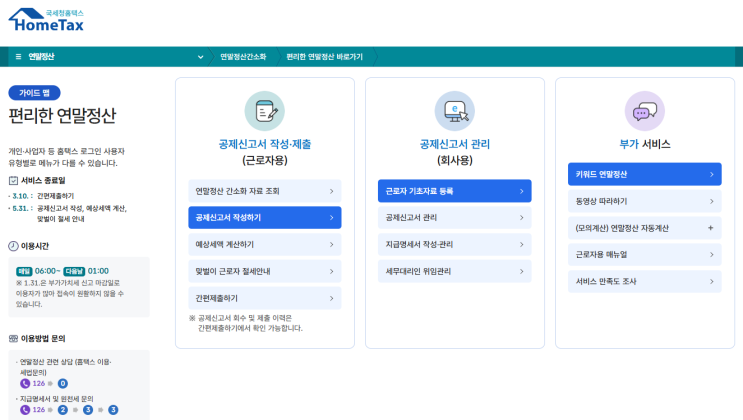The width and height of the screenshot is (743, 420).
Task: Open 동영상 따라하기
Action: 645,201
